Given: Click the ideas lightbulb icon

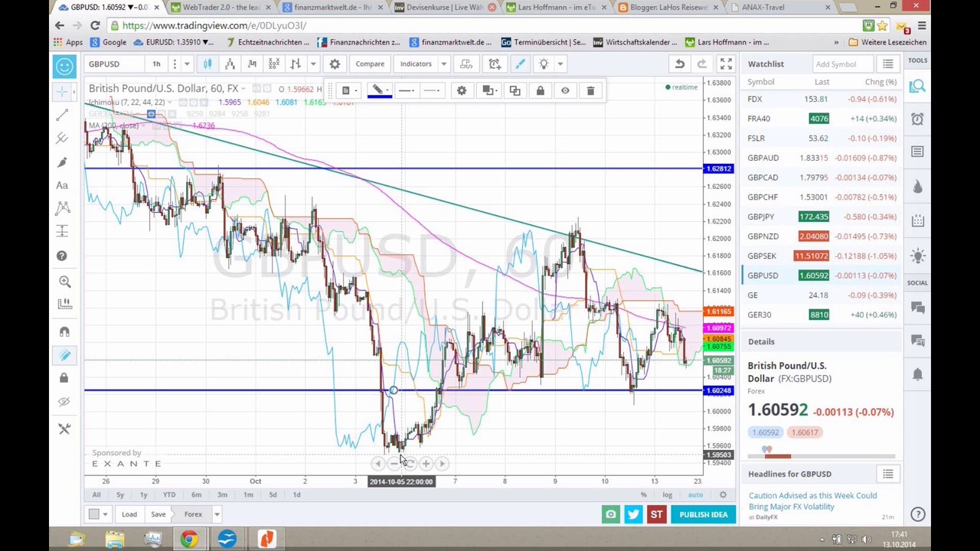Looking at the screenshot, I should click(x=544, y=64).
